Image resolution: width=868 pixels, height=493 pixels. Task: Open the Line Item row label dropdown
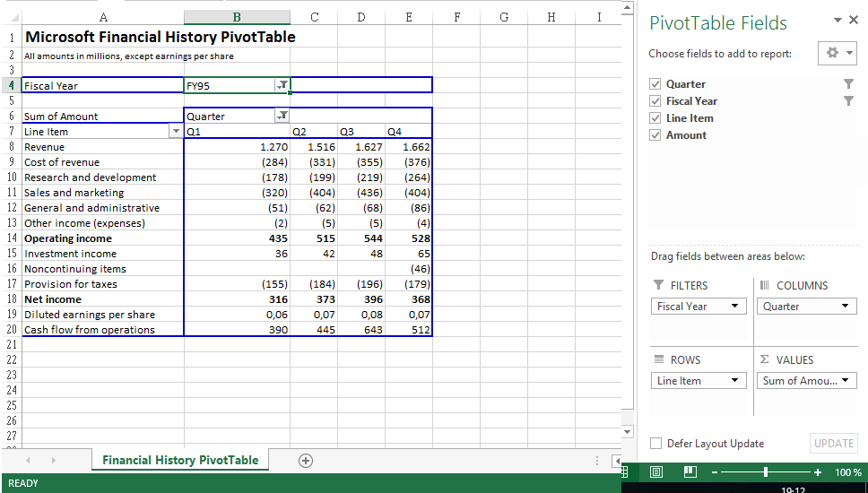point(176,131)
